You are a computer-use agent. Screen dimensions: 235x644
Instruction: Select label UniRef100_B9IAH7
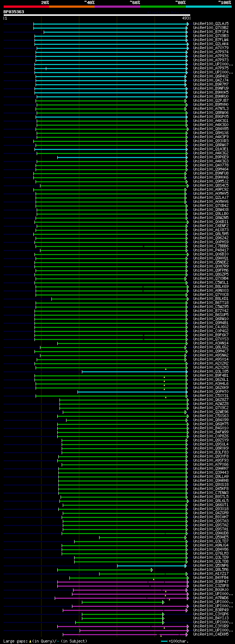[x=211, y=517]
